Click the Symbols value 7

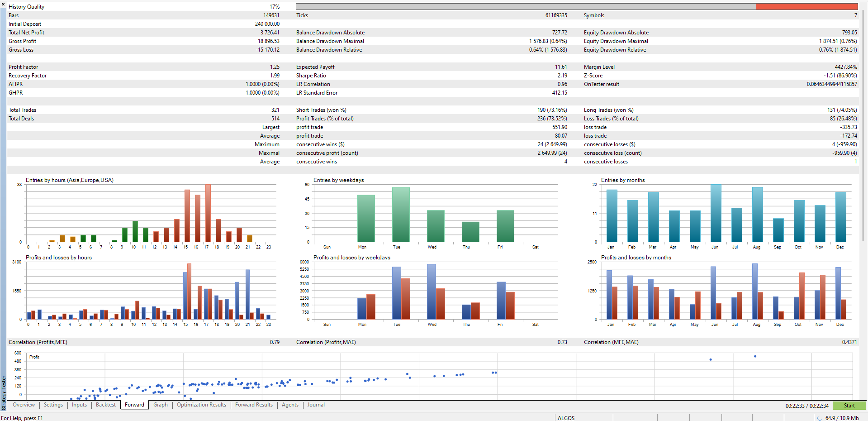pyautogui.click(x=855, y=15)
